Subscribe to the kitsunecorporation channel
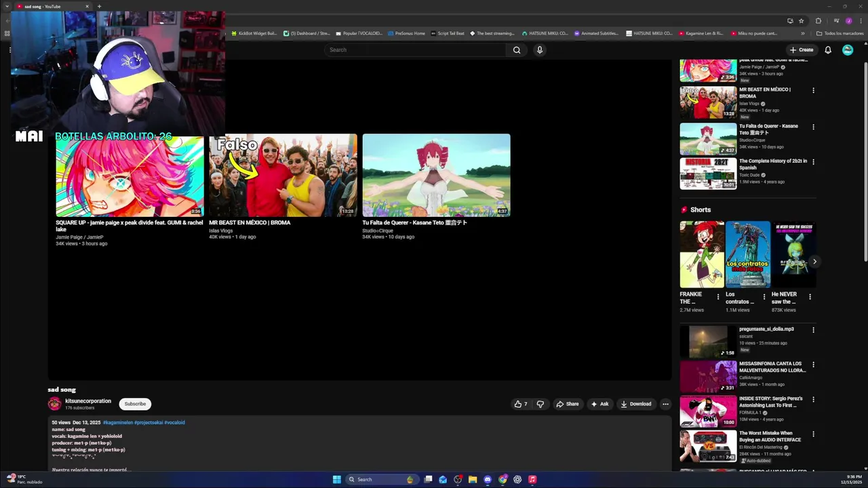Screen dimensions: 868x488 click(x=135, y=404)
